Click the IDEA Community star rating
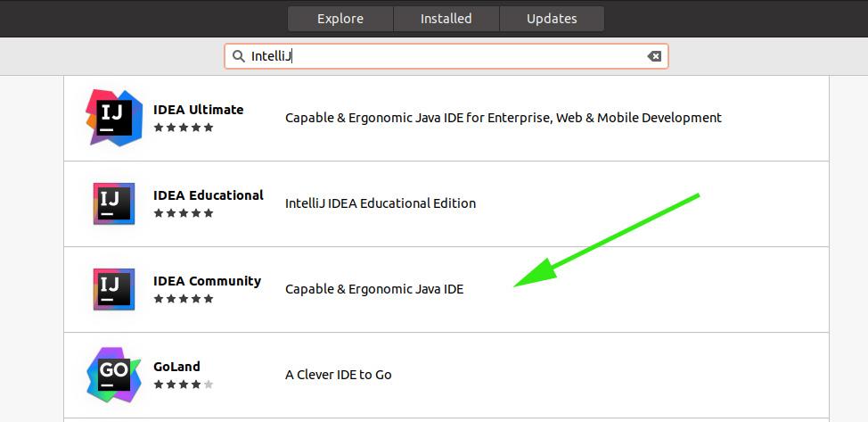868x422 pixels. (x=184, y=299)
